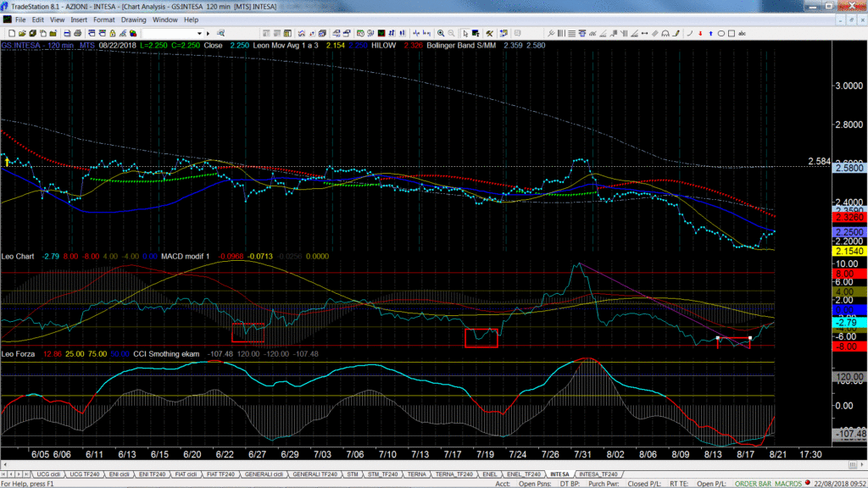The height and width of the screenshot is (488, 868).
Task: Switch to the ENI cicli tab
Action: point(119,474)
